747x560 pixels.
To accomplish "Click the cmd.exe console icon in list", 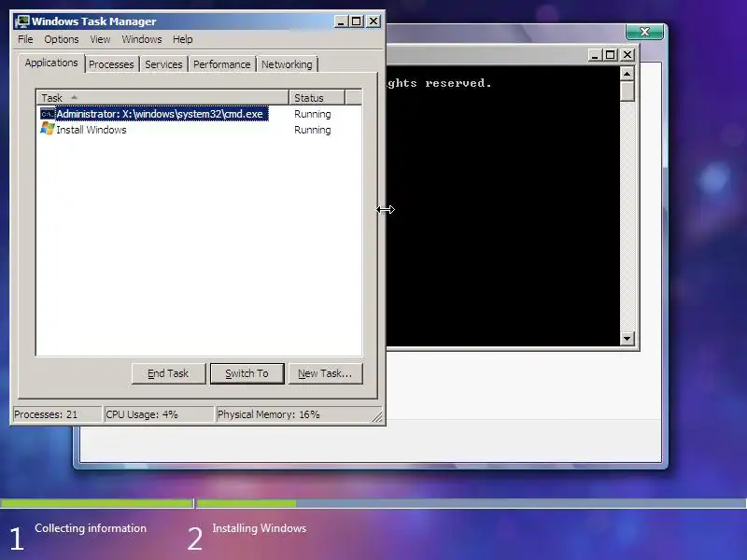I will (48, 114).
